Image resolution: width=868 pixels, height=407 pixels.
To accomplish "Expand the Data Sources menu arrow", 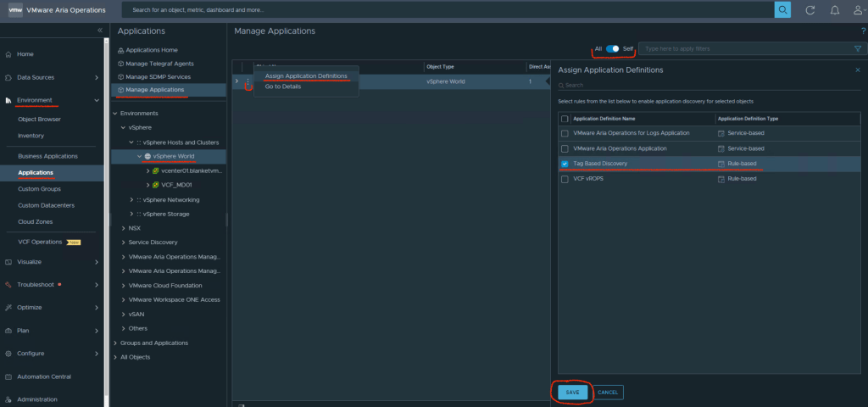I will 97,77.
